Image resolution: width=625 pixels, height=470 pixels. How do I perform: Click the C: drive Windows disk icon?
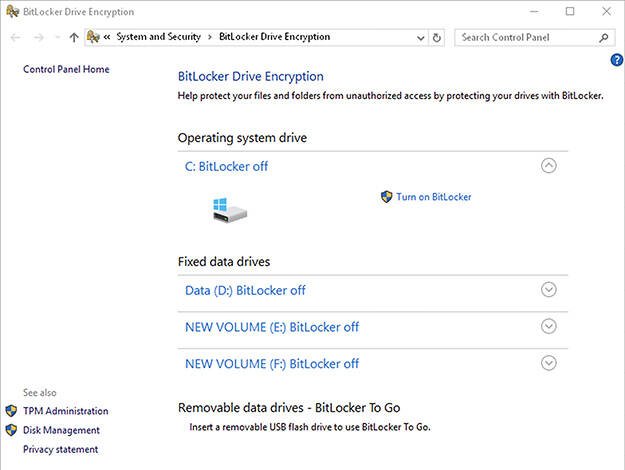pos(230,210)
